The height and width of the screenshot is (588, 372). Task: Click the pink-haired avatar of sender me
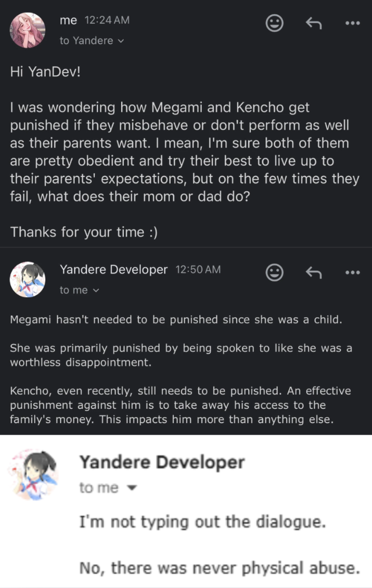pyautogui.click(x=27, y=30)
